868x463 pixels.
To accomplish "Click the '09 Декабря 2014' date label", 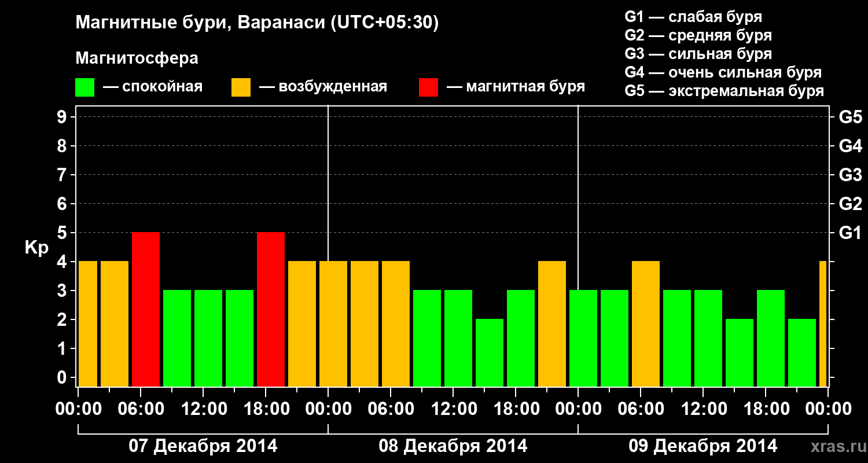I will (703, 446).
